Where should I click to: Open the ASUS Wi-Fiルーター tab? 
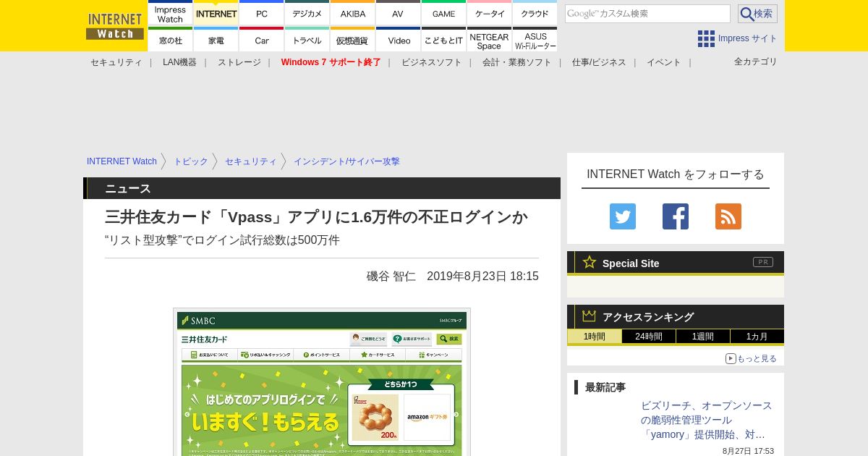(x=535, y=40)
